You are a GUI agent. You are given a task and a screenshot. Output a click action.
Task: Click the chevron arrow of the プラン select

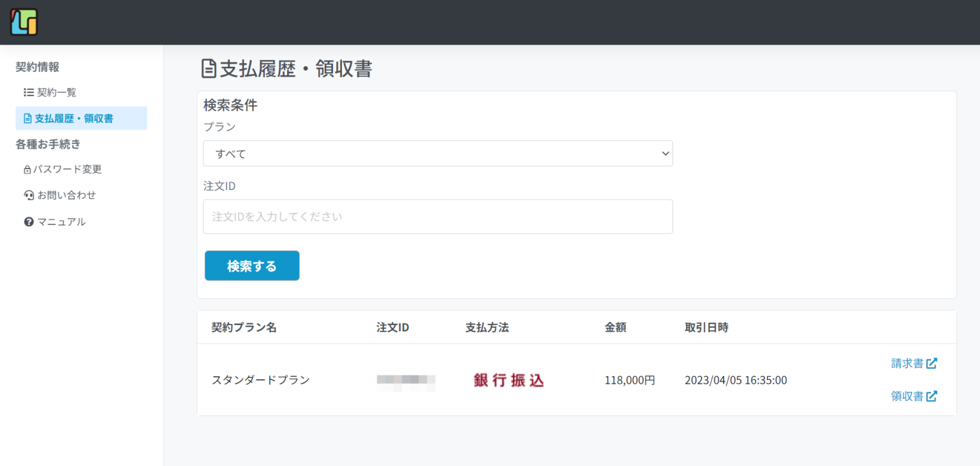(665, 154)
